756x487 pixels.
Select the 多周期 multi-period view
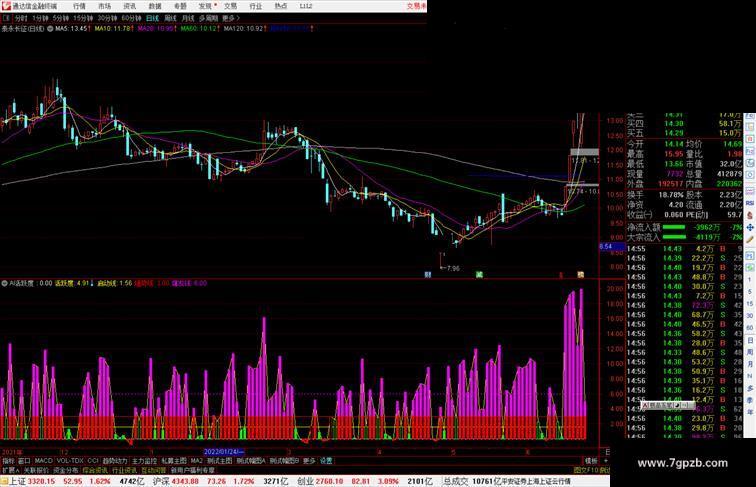(208, 18)
